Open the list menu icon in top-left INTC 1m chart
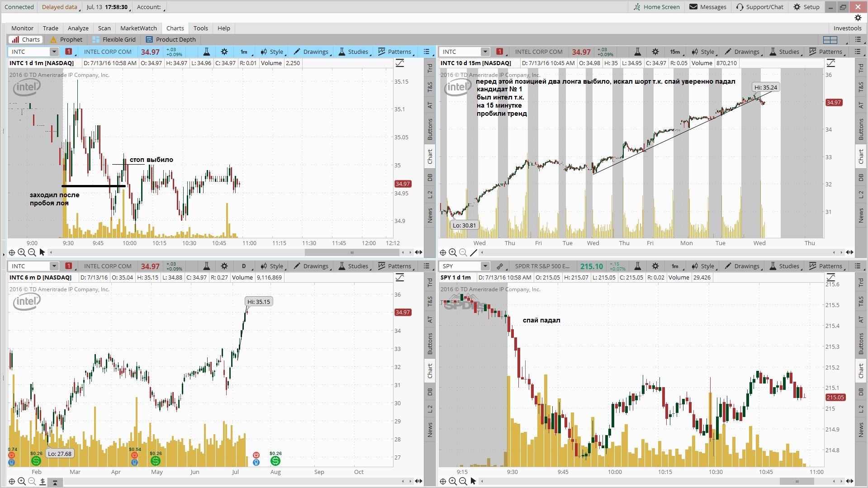The height and width of the screenshot is (488, 868). [x=426, y=52]
